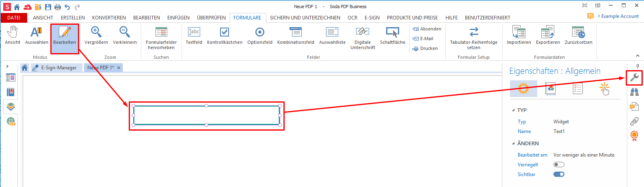Select the Tabulator-Reihenfolge setzen tool
Image resolution: width=644 pixels, height=187 pixels.
(473, 37)
